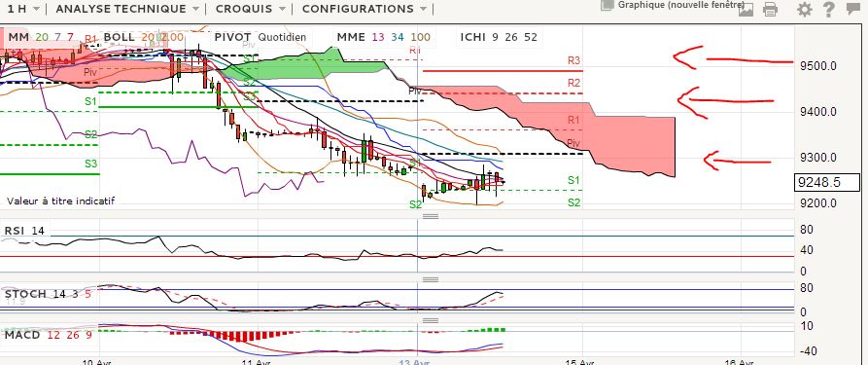The height and width of the screenshot is (365, 868).
Task: Select the ICHI Ichimoku indicator label
Action: 474,37
